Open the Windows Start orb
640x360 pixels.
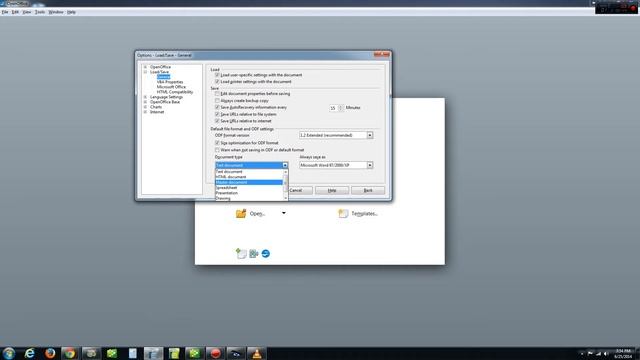click(x=9, y=353)
